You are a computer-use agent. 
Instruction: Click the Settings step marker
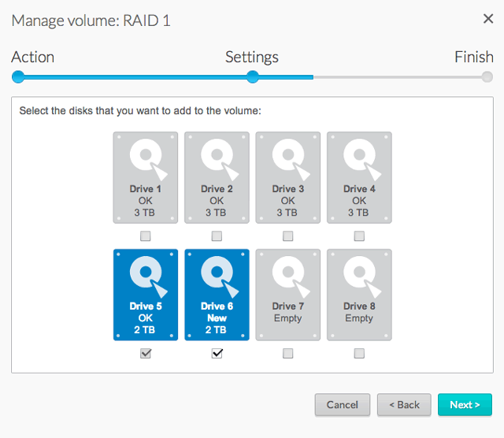(x=252, y=77)
